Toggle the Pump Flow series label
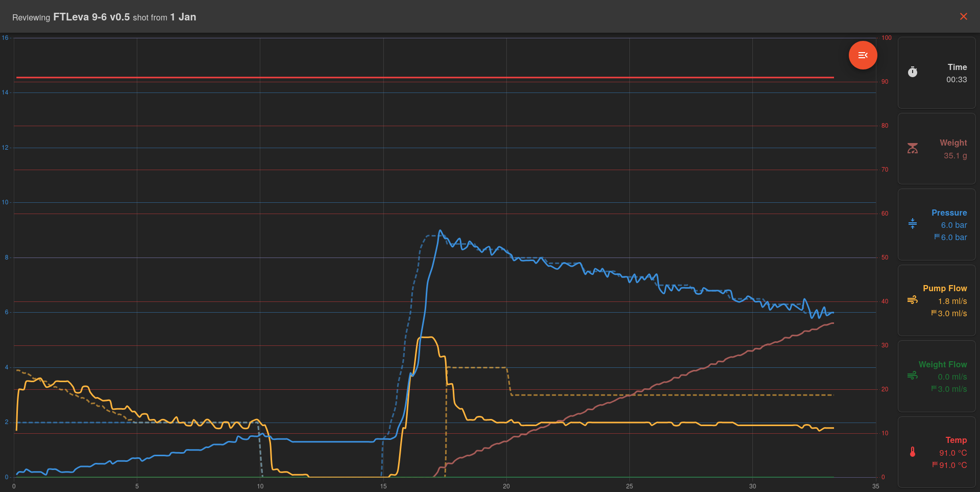Viewport: 980px width, 492px height. coord(944,288)
